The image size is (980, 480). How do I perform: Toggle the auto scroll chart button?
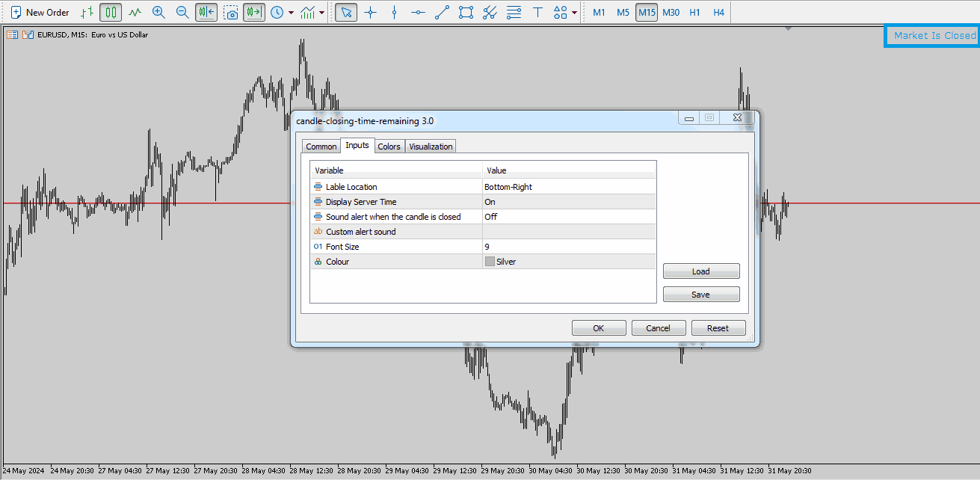point(206,12)
